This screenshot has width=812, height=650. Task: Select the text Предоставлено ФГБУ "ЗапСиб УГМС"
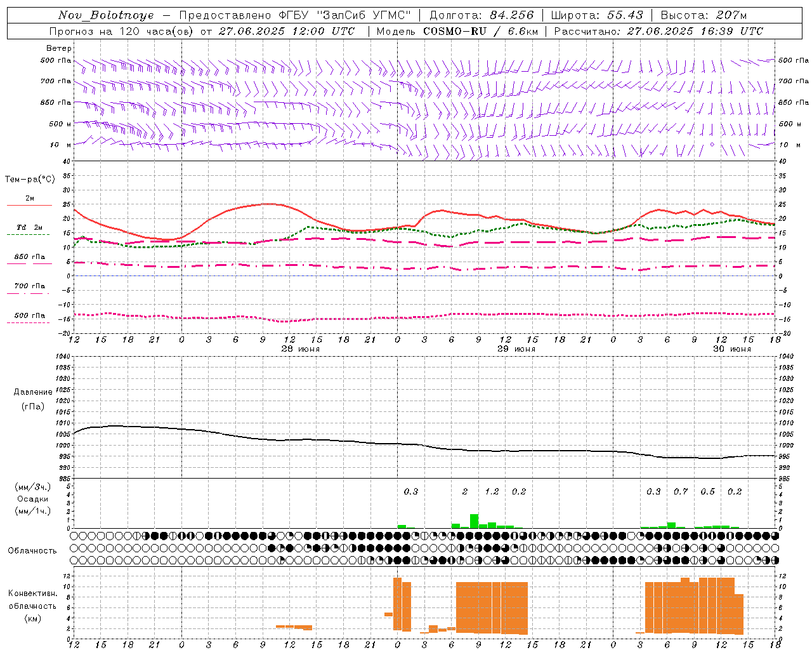point(295,15)
